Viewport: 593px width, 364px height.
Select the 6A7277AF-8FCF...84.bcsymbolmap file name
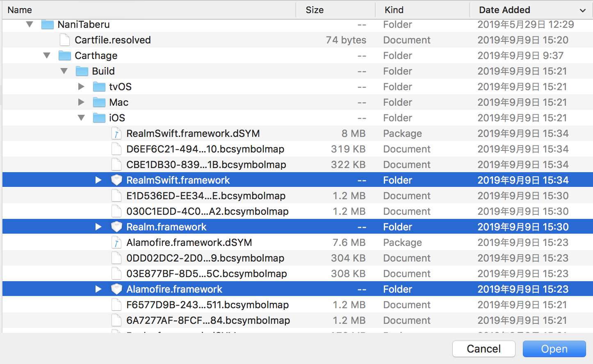[x=208, y=320]
